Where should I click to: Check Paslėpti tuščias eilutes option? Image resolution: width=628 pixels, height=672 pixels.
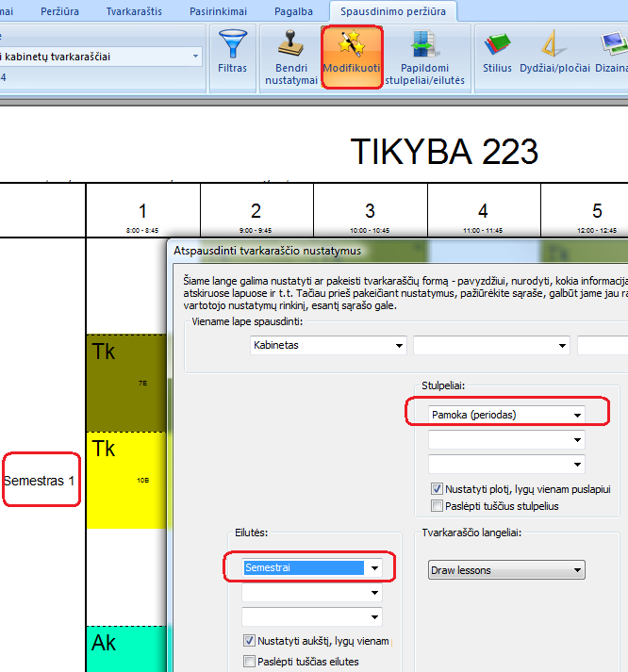(249, 662)
